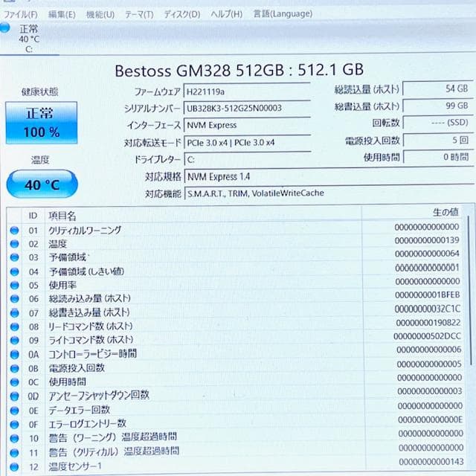
Task: Click total host reads value 54 GB
Action: (x=438, y=89)
